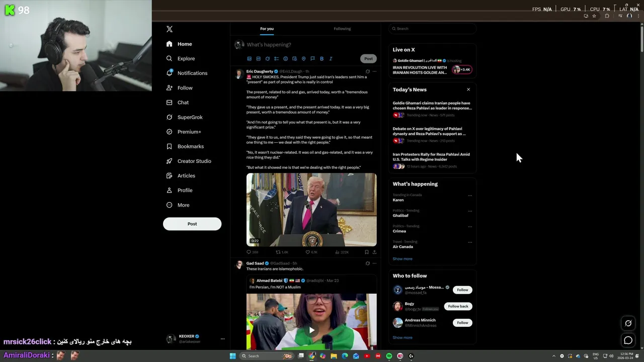The height and width of the screenshot is (362, 644).
Task: Search X using the search box
Action: click(x=432, y=29)
